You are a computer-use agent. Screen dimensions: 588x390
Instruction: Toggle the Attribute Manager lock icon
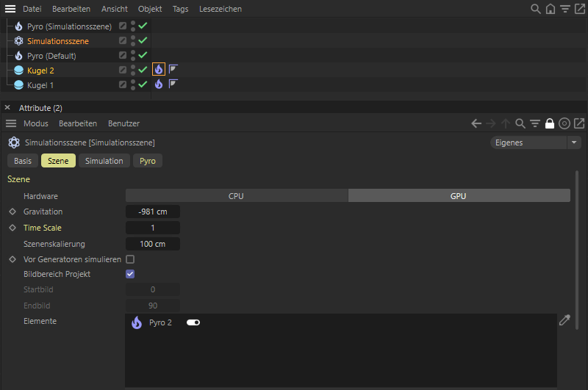click(549, 123)
